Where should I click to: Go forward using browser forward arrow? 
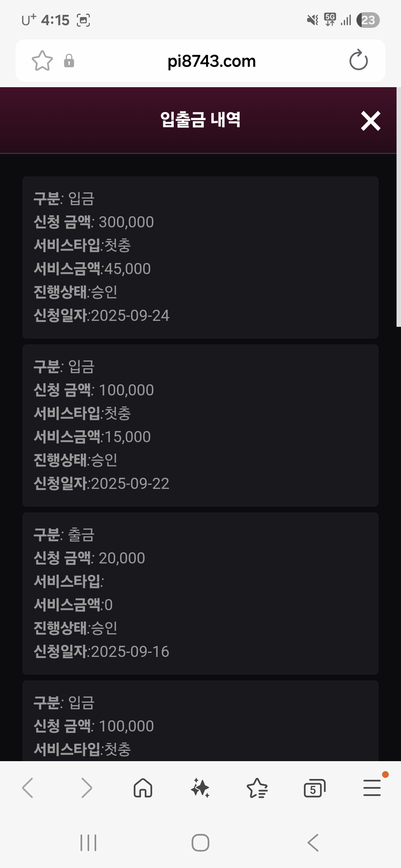[x=86, y=788]
